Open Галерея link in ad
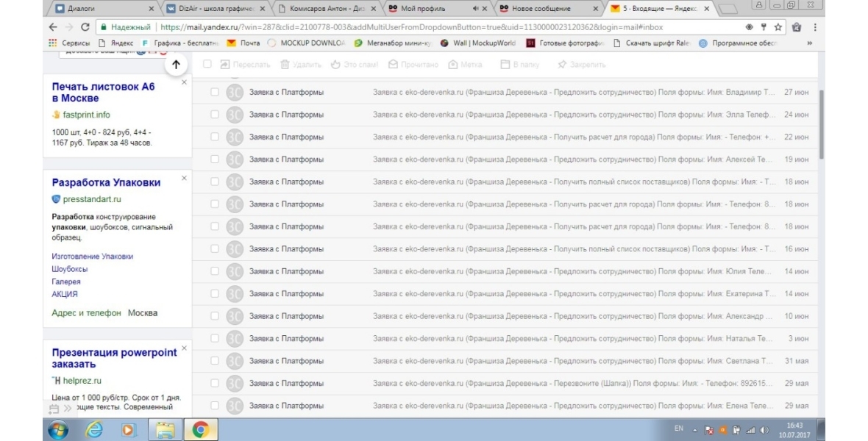Image resolution: width=868 pixels, height=441 pixels. 66,282
